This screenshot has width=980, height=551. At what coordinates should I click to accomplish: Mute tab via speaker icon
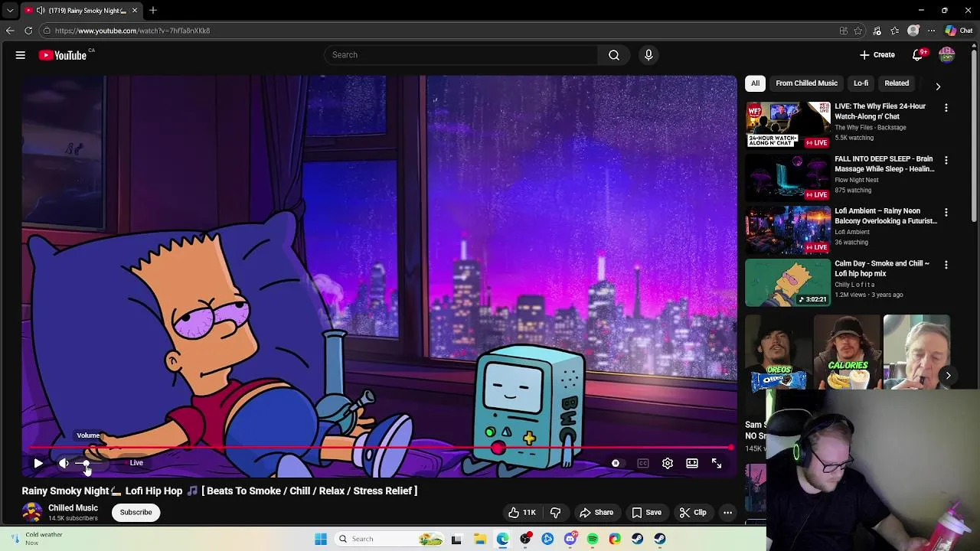coord(41,10)
